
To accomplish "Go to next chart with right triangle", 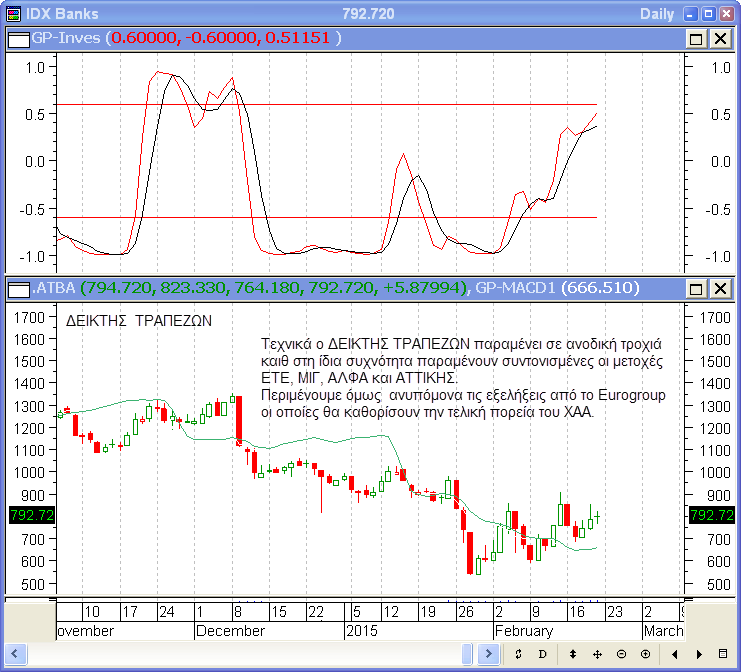I will tap(699, 654).
